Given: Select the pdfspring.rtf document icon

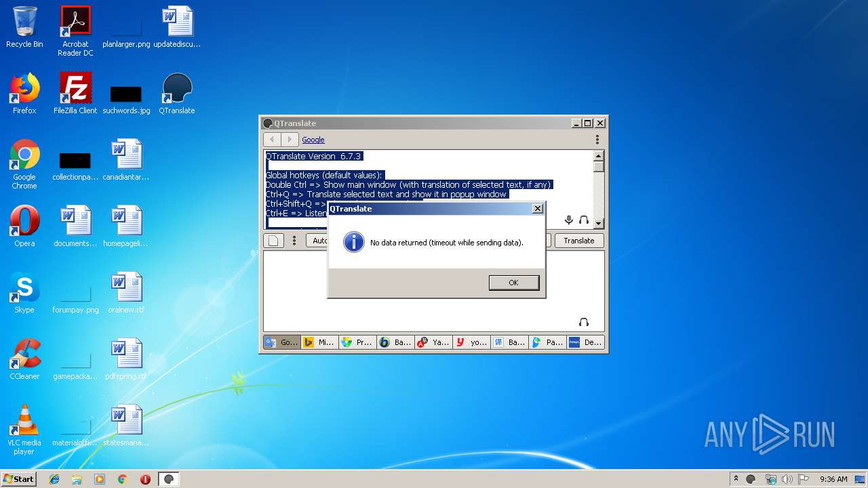Looking at the screenshot, I should coord(126,359).
